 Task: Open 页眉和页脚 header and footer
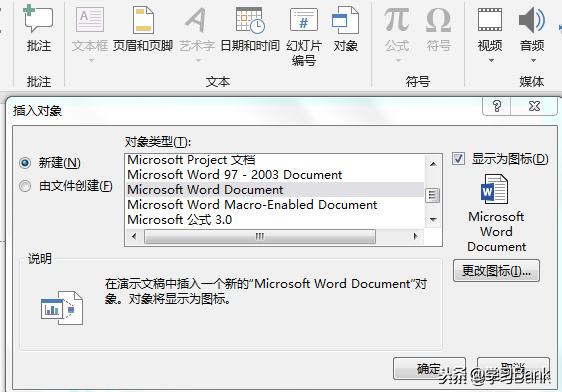143,29
